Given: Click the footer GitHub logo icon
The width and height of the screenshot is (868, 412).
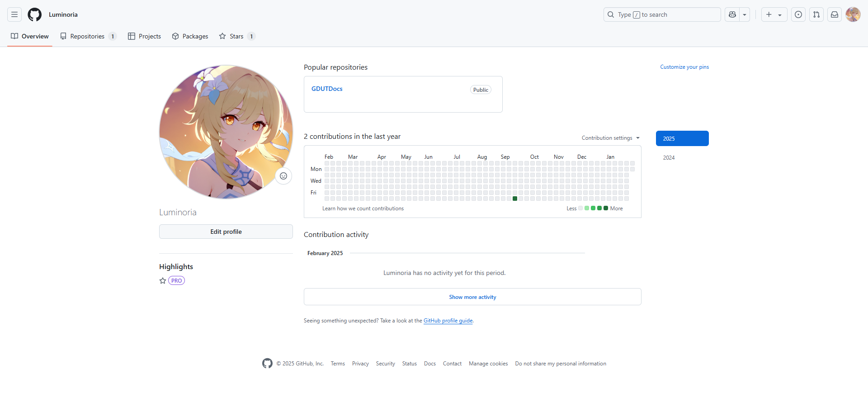Looking at the screenshot, I should tap(267, 363).
